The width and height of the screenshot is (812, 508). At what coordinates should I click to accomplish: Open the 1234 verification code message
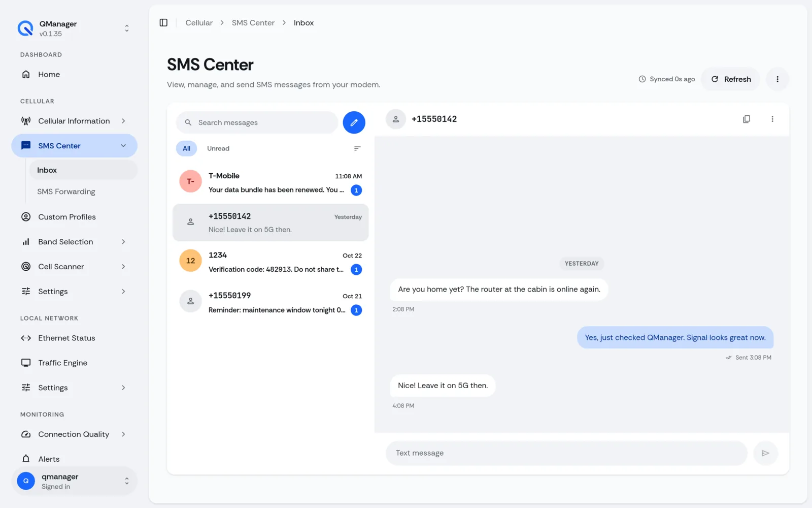270,262
